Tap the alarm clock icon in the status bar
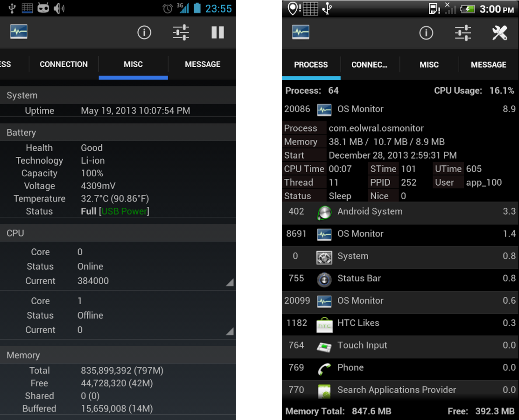Viewport: 519px width, 420px height. tap(168, 8)
